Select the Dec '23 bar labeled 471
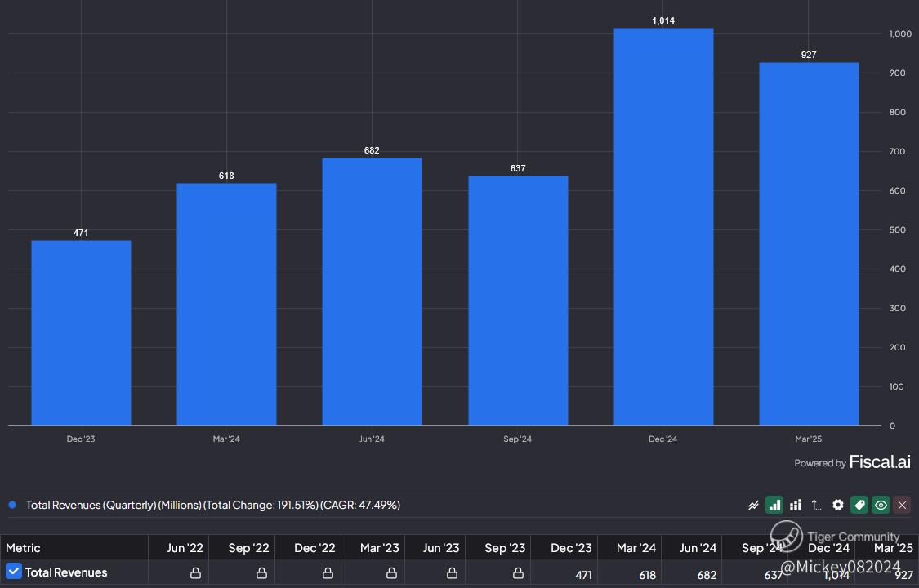The image size is (919, 588). [x=81, y=333]
